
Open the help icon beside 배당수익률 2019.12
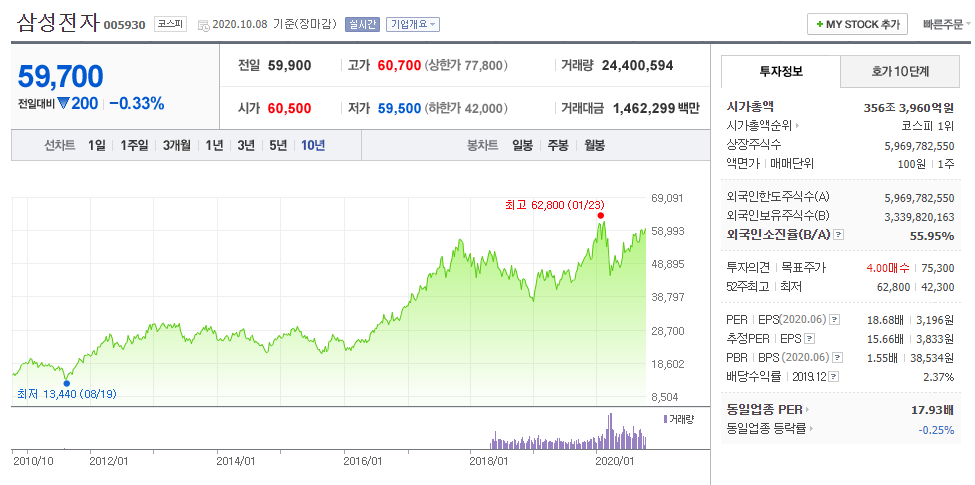pos(834,377)
